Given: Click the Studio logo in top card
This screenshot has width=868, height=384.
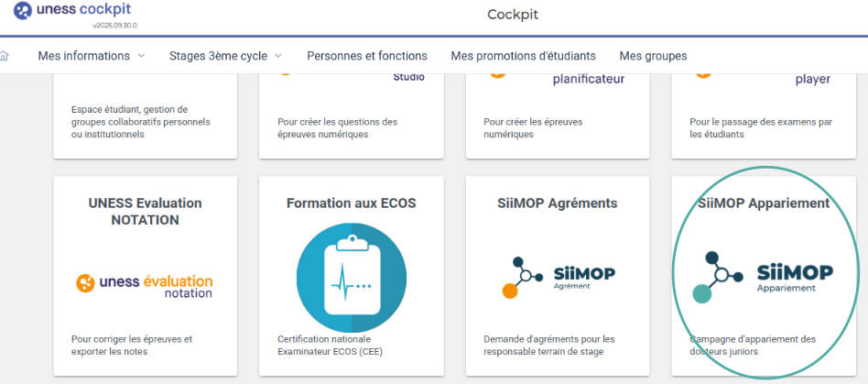Looking at the screenshot, I should [x=407, y=77].
